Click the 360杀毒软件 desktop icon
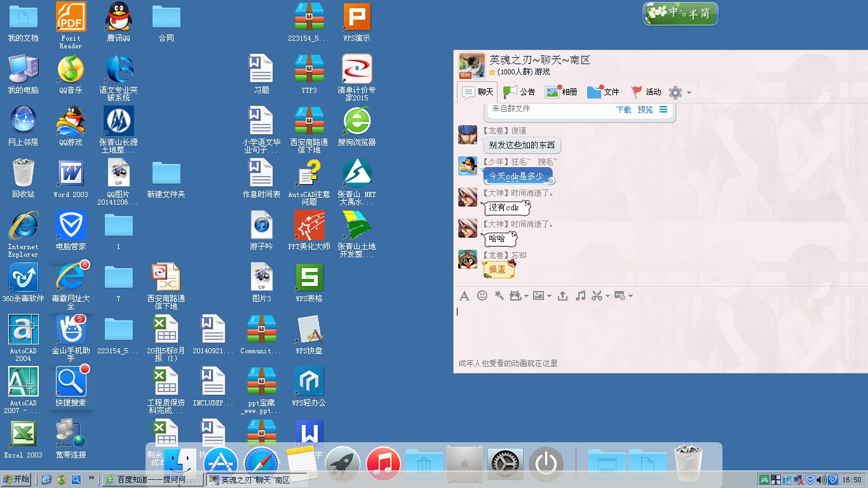The image size is (868, 488). point(23,283)
